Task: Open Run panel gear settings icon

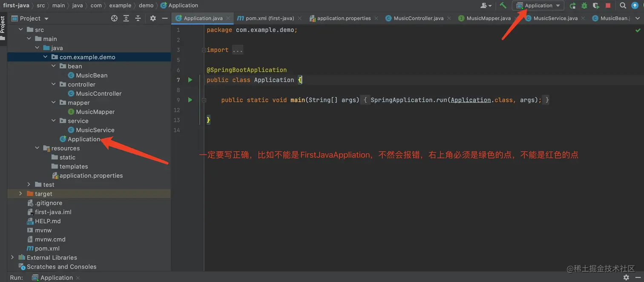Action: 626,277
